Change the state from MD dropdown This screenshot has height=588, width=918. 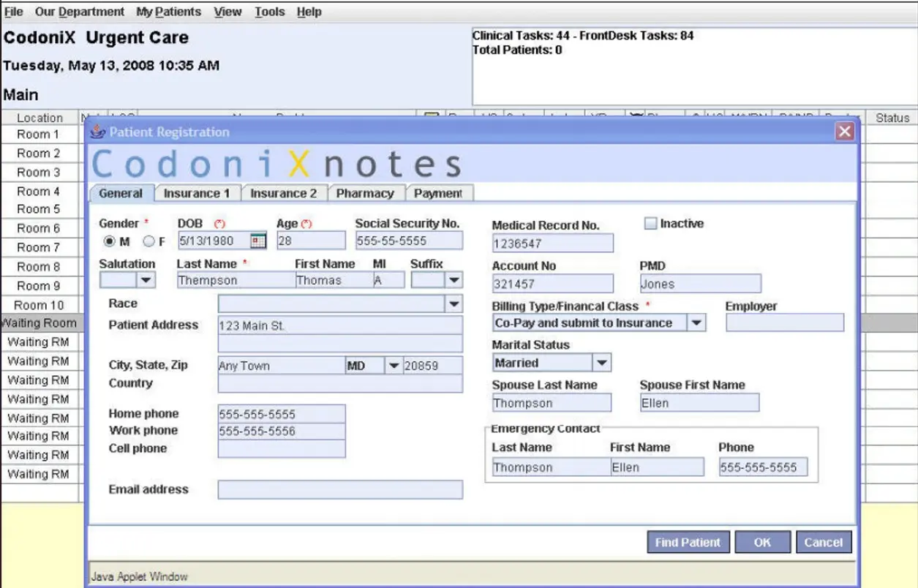[x=393, y=365]
